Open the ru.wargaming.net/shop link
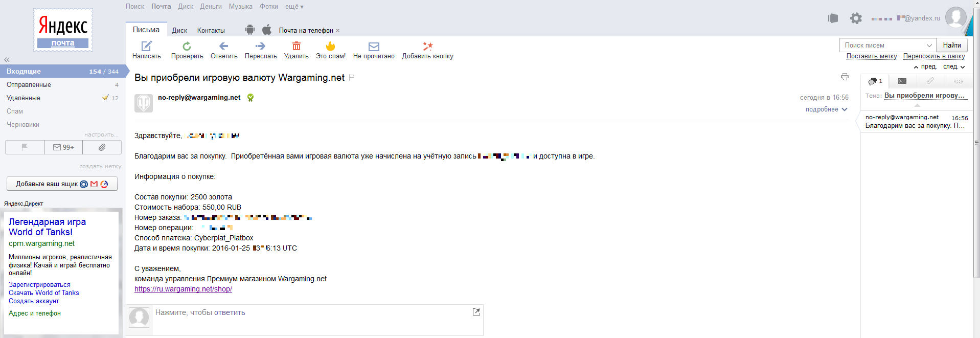Viewport: 980px width, 338px height. click(183, 289)
